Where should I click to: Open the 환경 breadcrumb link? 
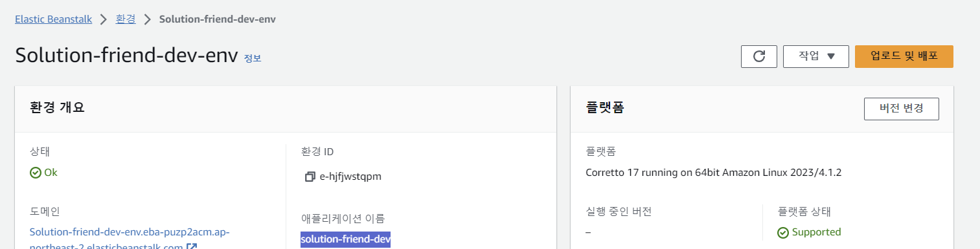[126, 19]
